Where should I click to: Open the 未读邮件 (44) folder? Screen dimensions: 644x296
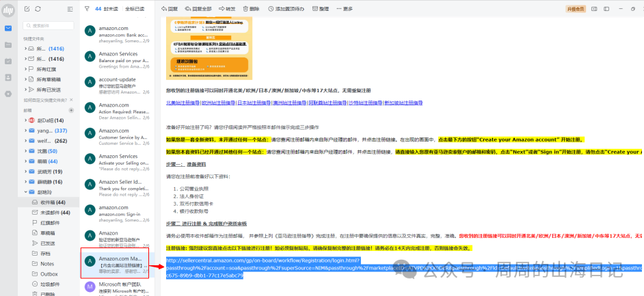[49, 213]
